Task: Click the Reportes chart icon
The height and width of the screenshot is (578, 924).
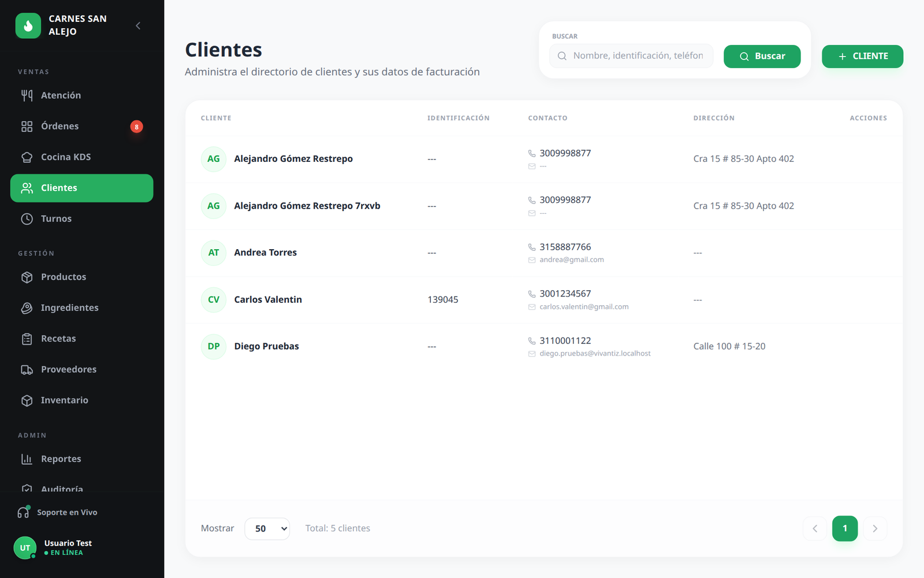Action: [27, 459]
